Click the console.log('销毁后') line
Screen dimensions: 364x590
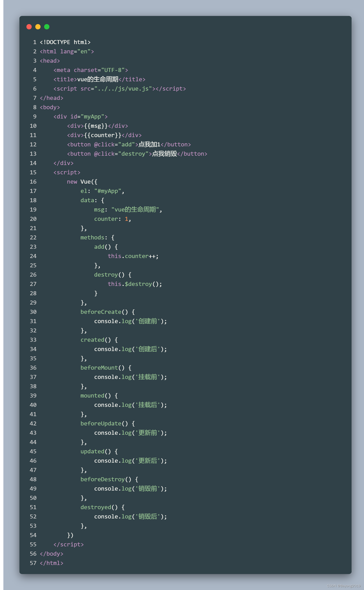tap(131, 517)
